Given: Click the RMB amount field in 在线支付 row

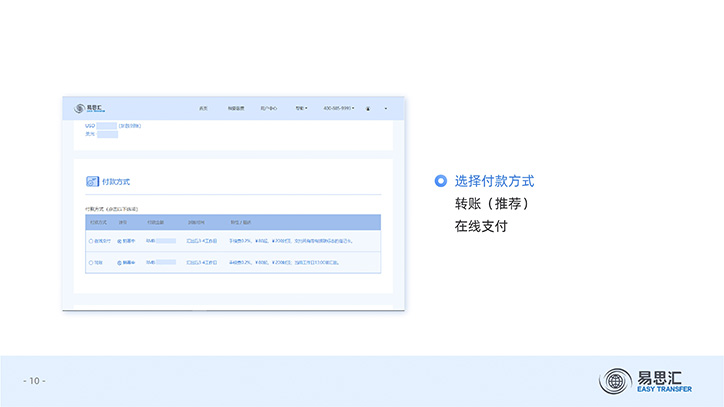Looking at the screenshot, I should [165, 241].
